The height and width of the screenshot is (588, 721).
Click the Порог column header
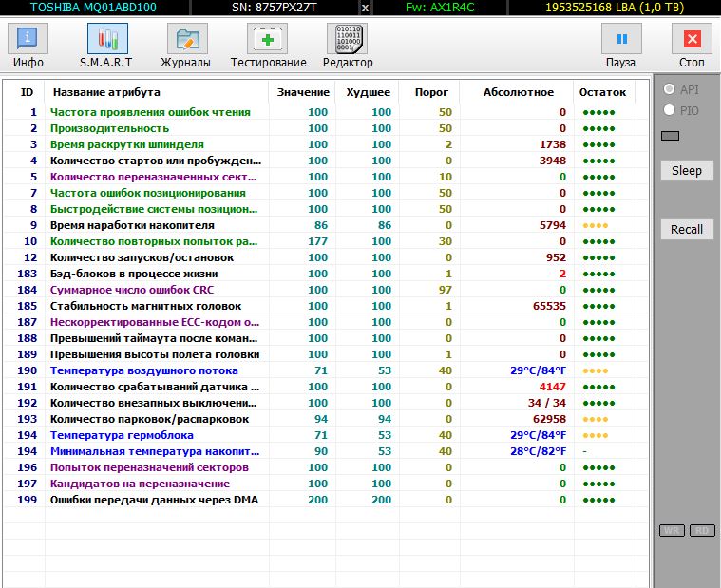pyautogui.click(x=431, y=92)
